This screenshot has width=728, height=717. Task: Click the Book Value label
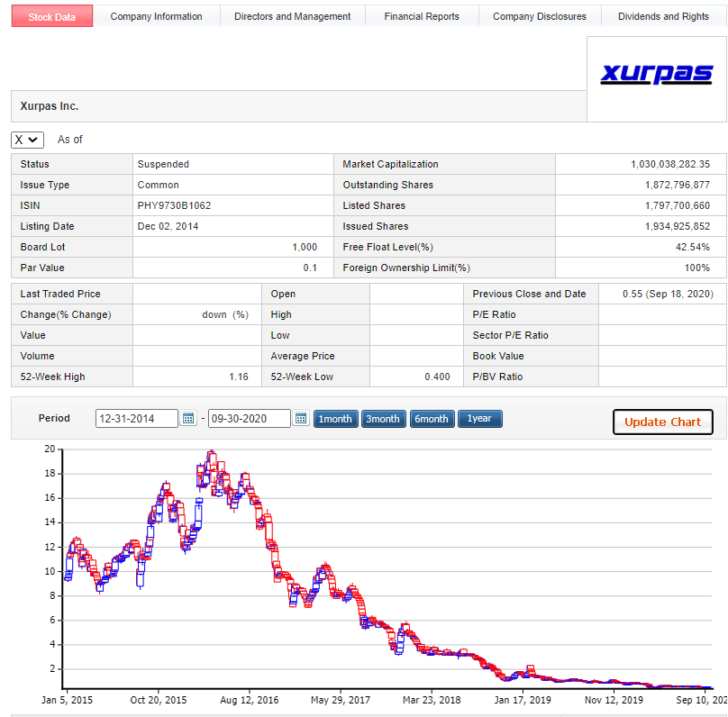point(498,357)
